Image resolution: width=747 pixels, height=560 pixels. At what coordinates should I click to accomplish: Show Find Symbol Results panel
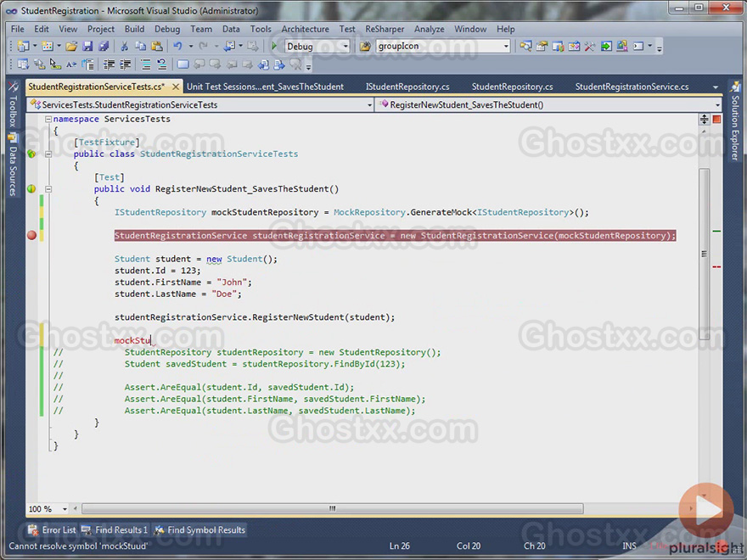click(x=199, y=530)
